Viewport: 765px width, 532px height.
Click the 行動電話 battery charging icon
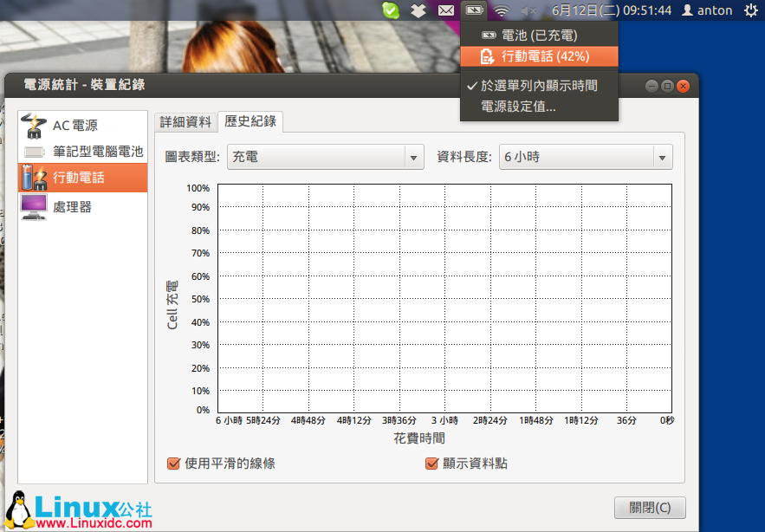[34, 177]
